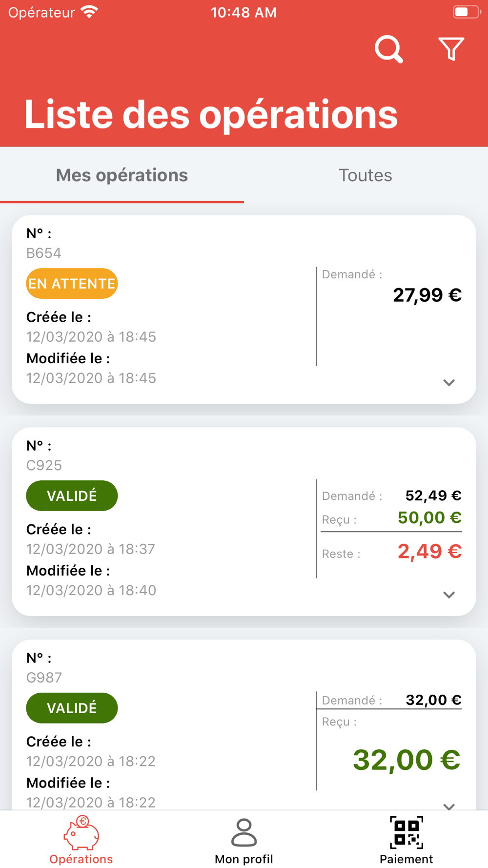Expand operation B654 details chevron
This screenshot has width=488, height=868.
[x=449, y=383]
